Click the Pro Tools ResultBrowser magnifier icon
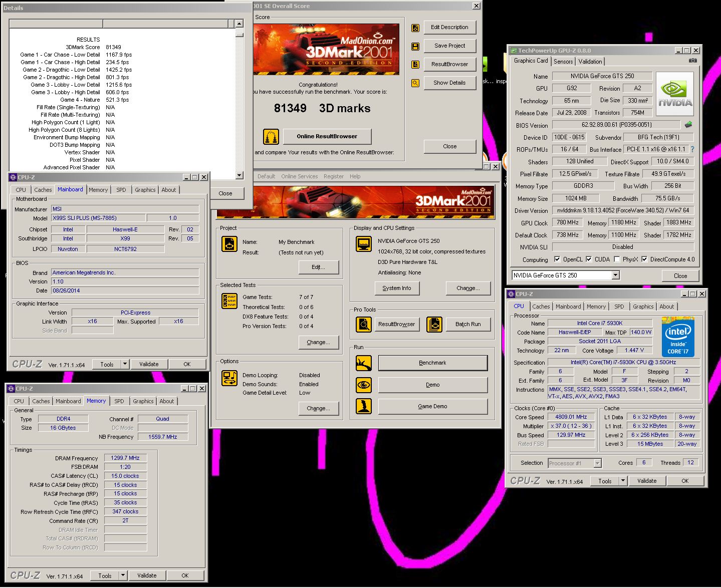This screenshot has height=588, width=721. [x=364, y=325]
